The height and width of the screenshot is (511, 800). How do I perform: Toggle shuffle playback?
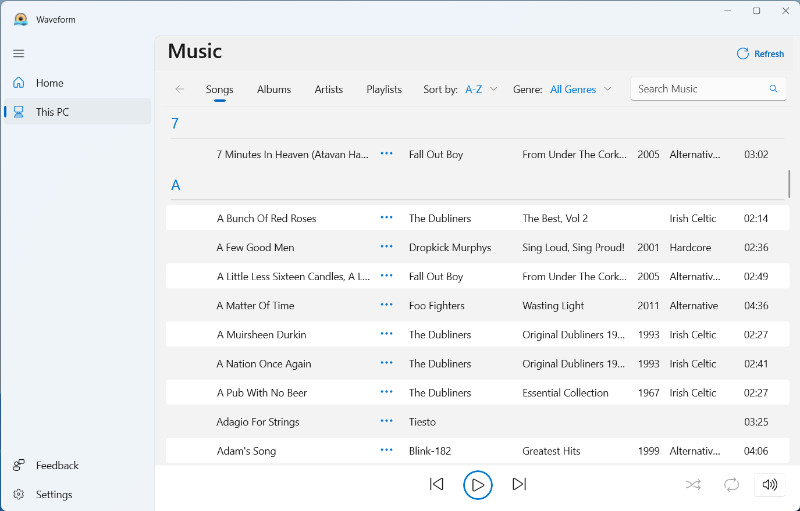[x=693, y=484]
